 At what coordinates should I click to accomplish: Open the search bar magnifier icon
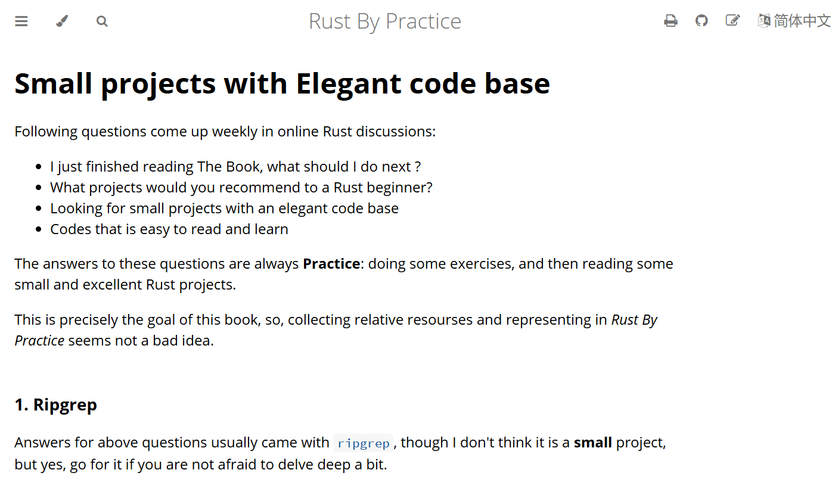point(102,21)
